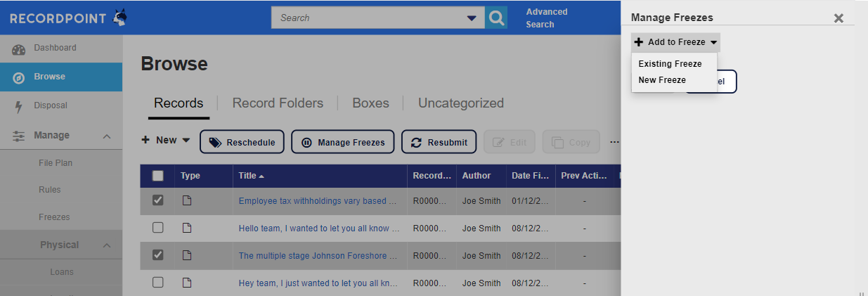Uncheck the Employee tax withholdings record
Screen dimensions: 868x296
[158, 200]
